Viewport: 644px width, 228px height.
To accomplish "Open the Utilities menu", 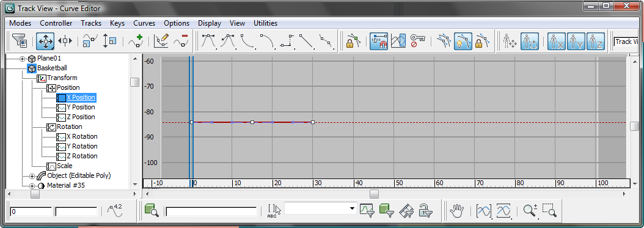I will tap(265, 23).
